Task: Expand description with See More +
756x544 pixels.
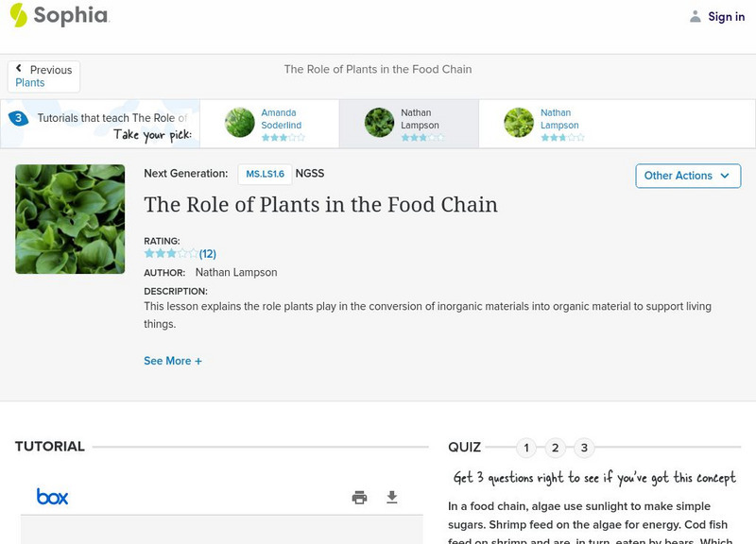Action: click(173, 361)
